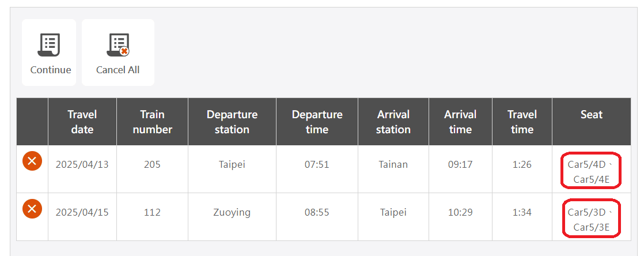Remove the train 205 trip with its X icon
Screen dimensions: 644x256
[x=32, y=161]
